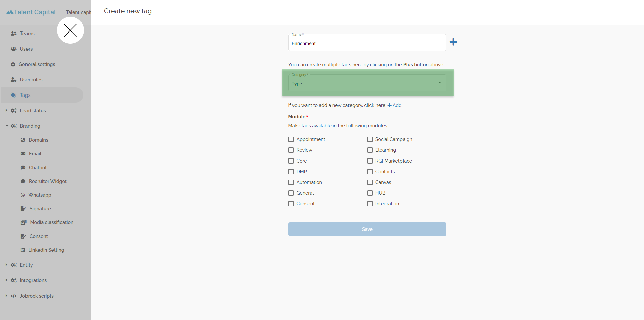This screenshot has height=320, width=644.
Task: Click the Consent signature icon in sidebar
Action: [x=23, y=236]
